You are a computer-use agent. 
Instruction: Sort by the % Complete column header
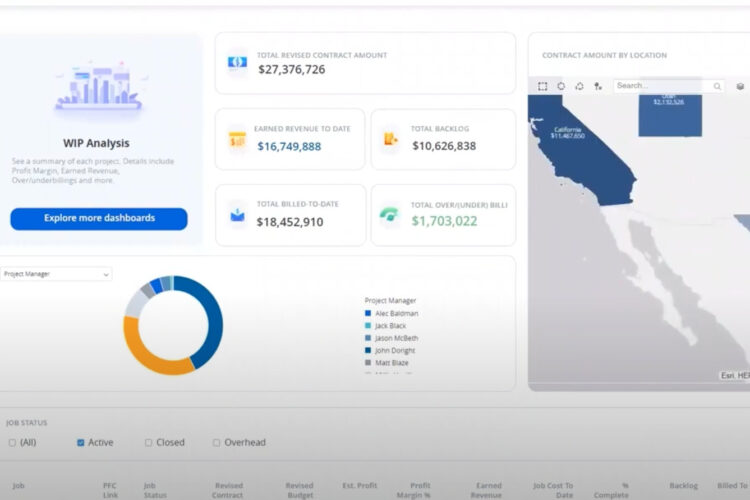coord(611,490)
